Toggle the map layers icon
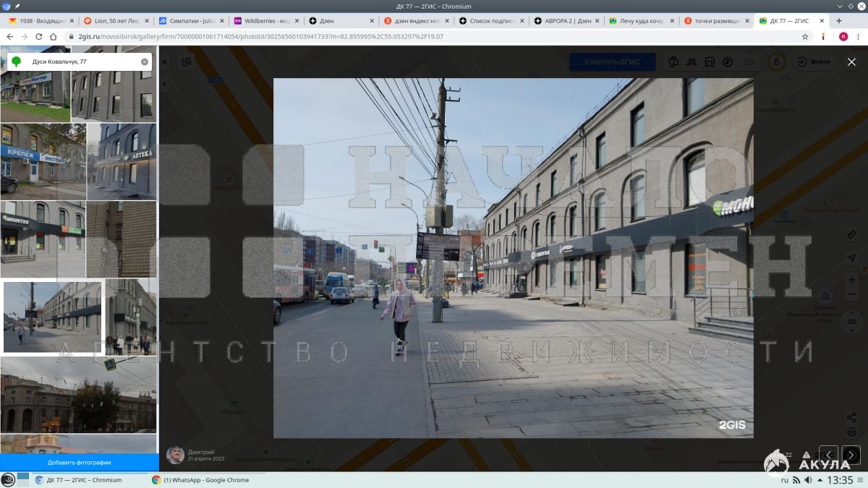868x488 pixels. [x=749, y=62]
